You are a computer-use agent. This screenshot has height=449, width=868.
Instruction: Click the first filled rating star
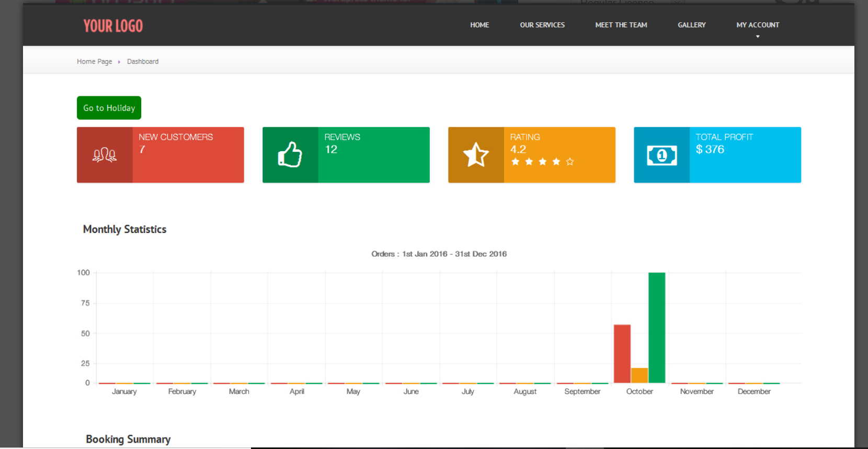tap(516, 162)
